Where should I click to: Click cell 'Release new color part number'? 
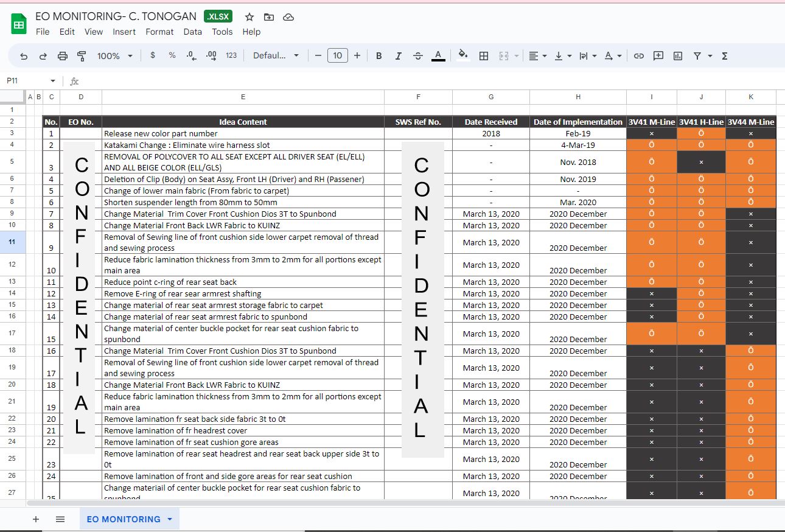pos(243,133)
